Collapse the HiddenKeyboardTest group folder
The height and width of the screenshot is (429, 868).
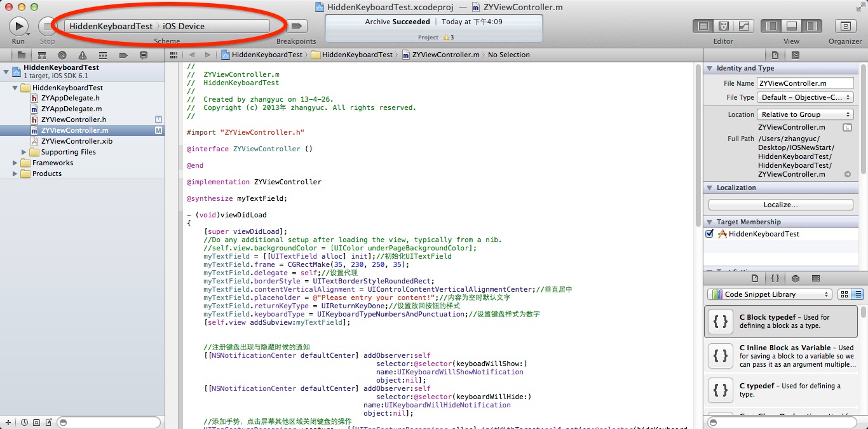[x=15, y=88]
